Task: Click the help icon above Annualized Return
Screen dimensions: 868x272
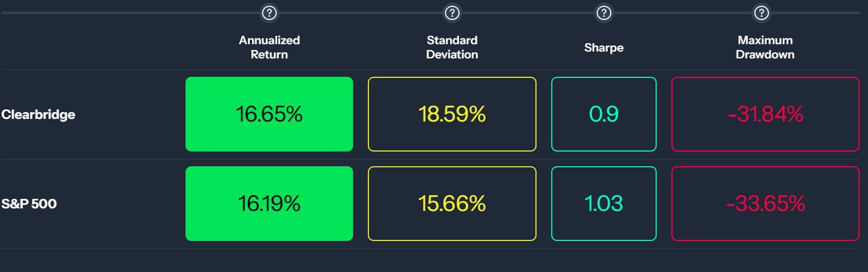Action: pyautogui.click(x=269, y=13)
